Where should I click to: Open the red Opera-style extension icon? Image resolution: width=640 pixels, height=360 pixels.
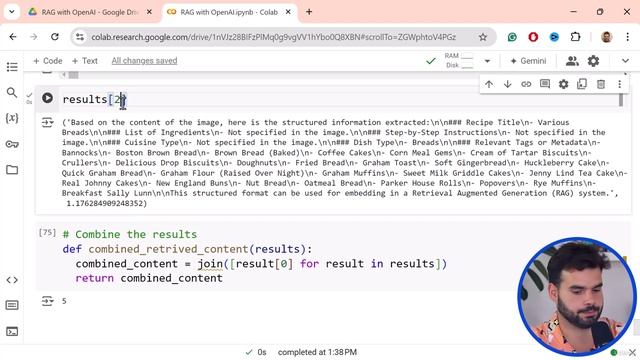tap(533, 37)
